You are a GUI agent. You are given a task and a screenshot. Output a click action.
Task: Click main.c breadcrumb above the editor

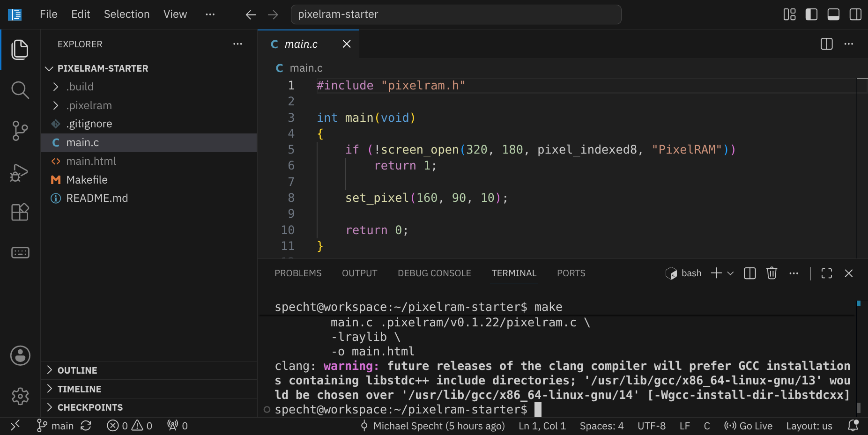(300, 68)
